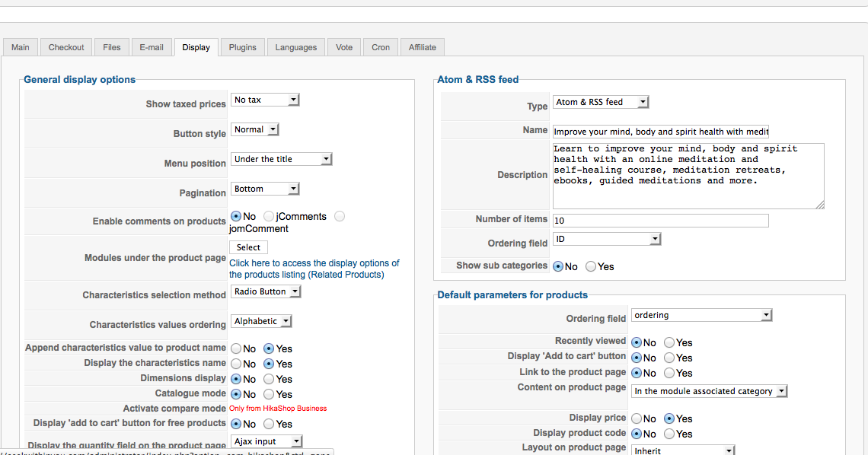Set Catalogue mode to Yes
Image resolution: width=868 pixels, height=455 pixels.
point(269,394)
